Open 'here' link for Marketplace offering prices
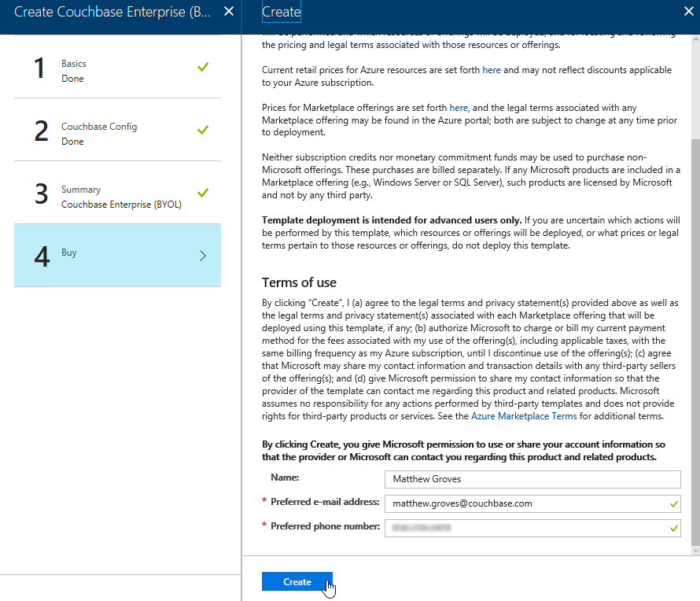Image resolution: width=700 pixels, height=601 pixels. click(459, 108)
